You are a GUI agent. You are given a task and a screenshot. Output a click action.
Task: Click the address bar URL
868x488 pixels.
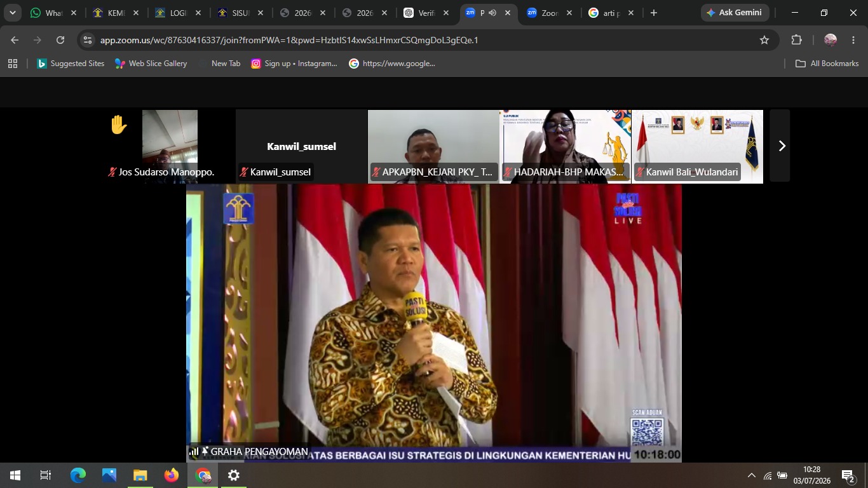click(289, 40)
